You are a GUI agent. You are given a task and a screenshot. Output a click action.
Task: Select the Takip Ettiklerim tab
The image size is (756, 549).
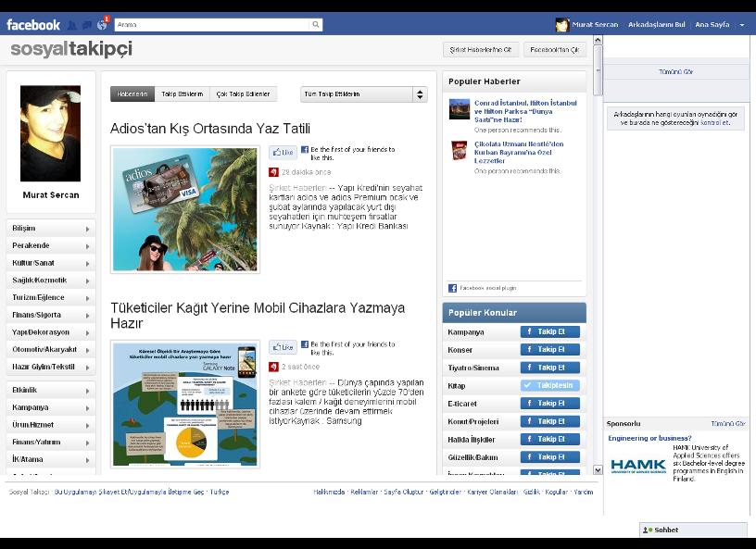click(x=183, y=94)
